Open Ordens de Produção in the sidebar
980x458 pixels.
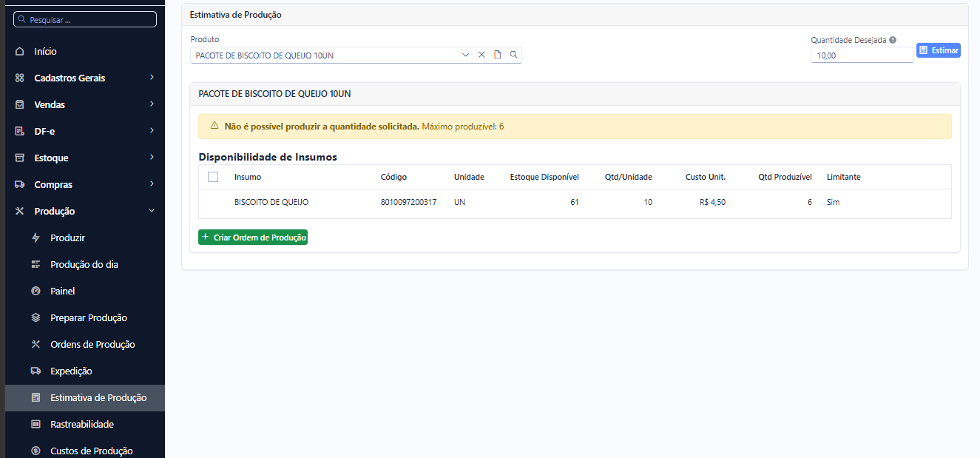coord(92,344)
